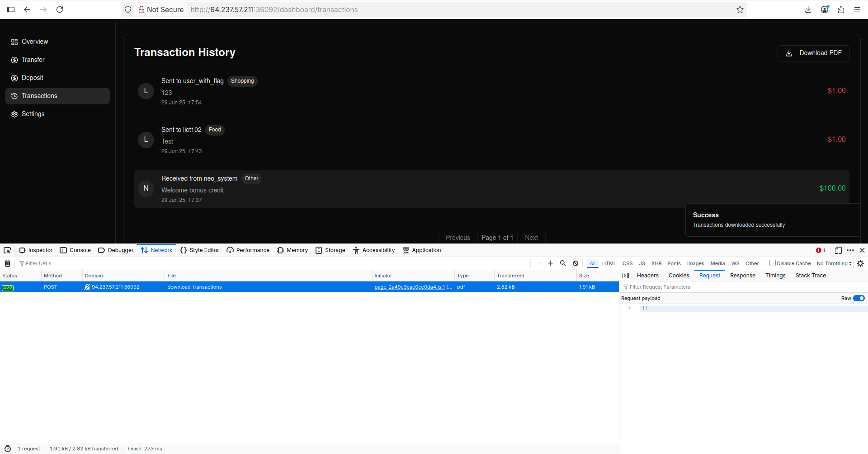Filter requests by Fonts type
868x454 pixels.
(674, 263)
